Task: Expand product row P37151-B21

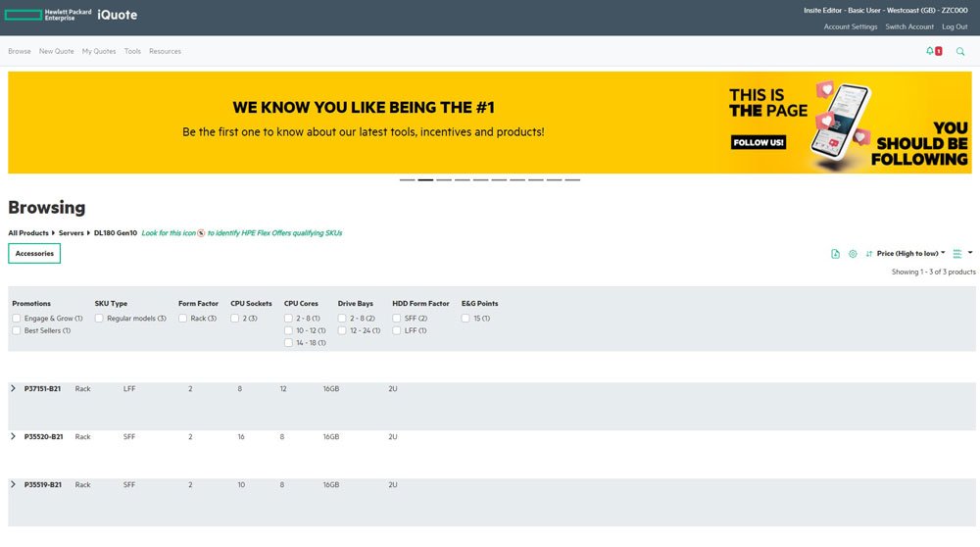Action: 13,388
